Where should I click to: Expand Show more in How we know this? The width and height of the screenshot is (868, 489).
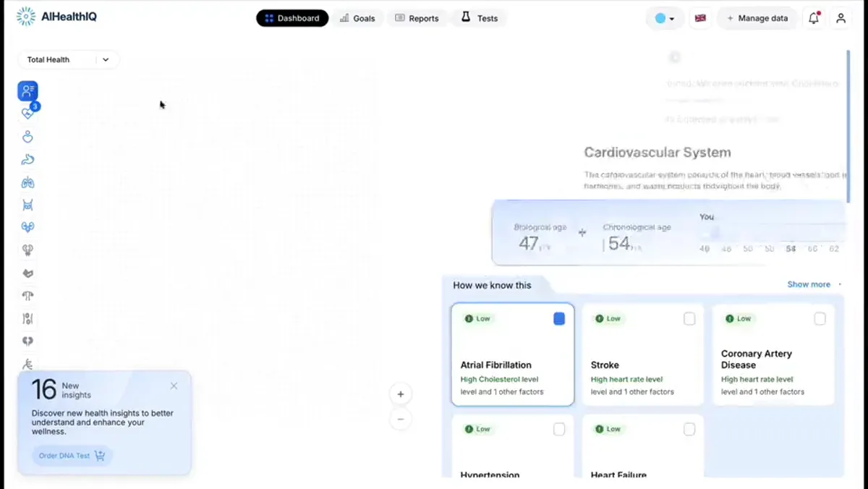pos(809,284)
